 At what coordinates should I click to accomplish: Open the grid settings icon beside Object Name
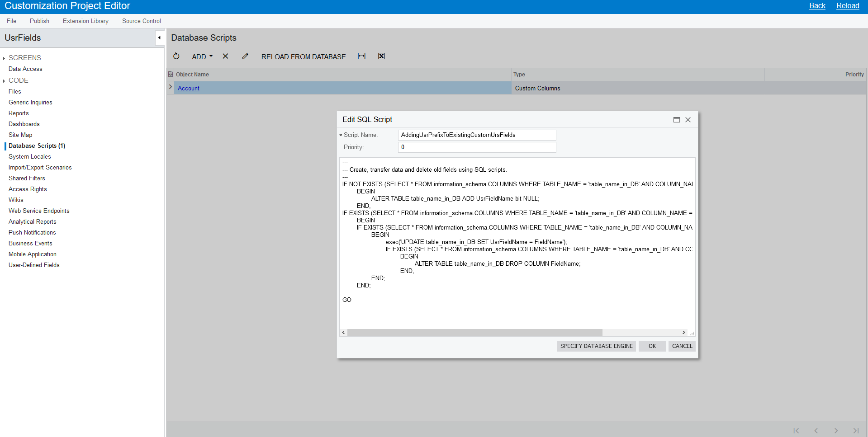pos(170,74)
